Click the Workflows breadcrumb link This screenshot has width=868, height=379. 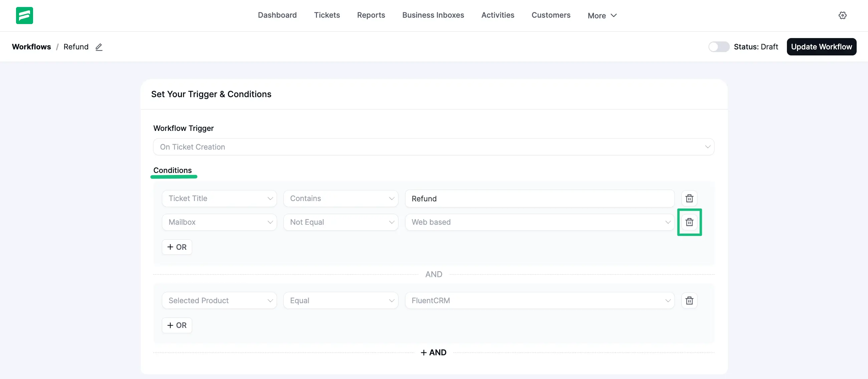pos(31,47)
